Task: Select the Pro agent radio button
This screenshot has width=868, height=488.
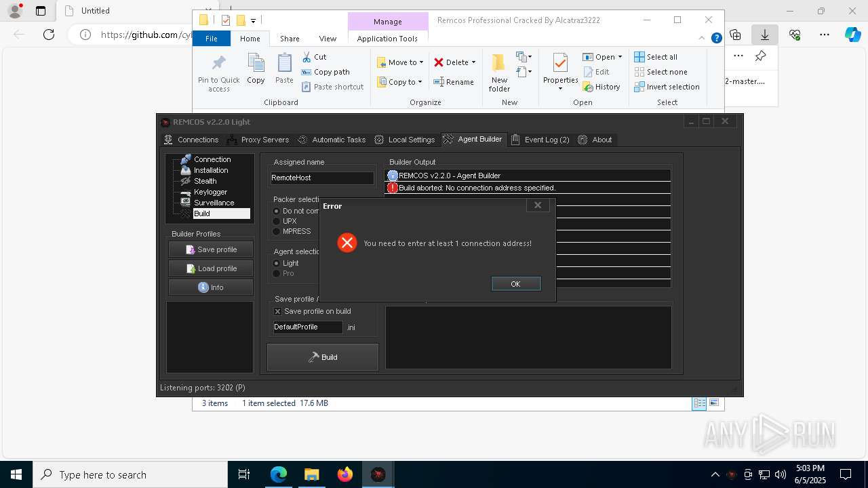Action: click(277, 273)
